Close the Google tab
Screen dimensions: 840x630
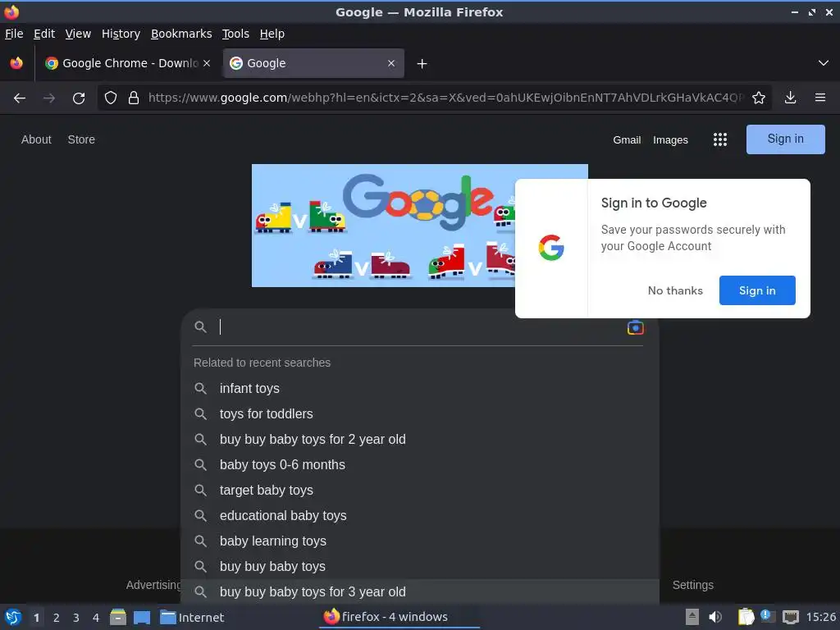391,63
